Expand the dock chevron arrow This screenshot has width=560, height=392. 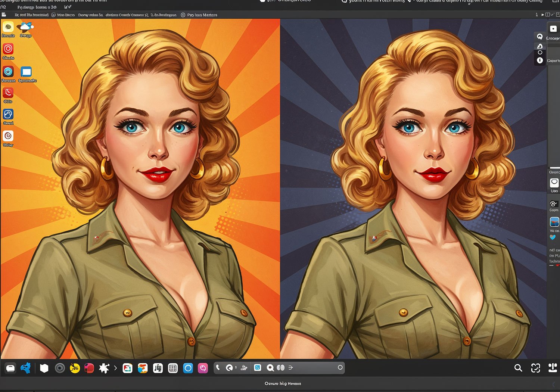[x=115, y=368]
